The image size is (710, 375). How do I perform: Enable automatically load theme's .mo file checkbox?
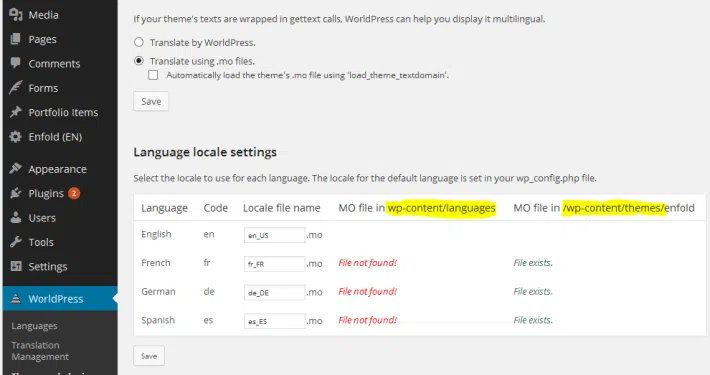tap(153, 75)
